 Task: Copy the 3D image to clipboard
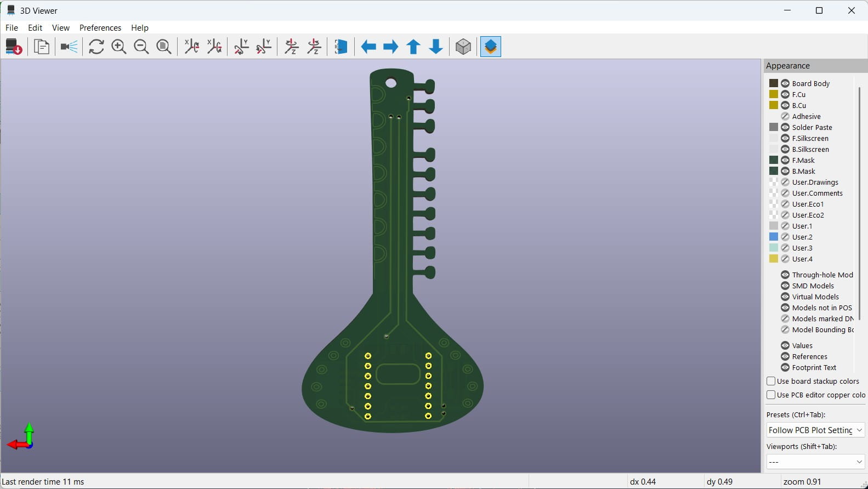[42, 47]
